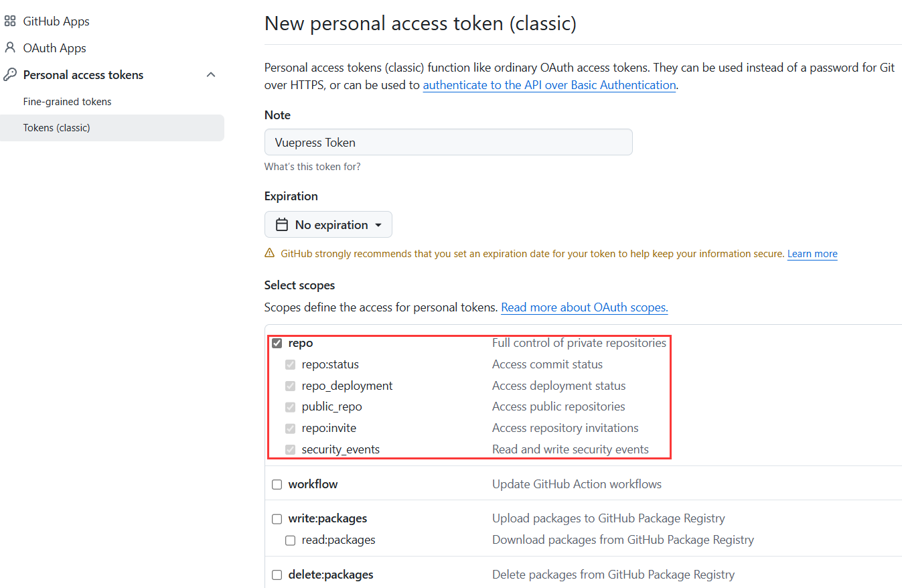Click the calendar icon in Expiration
This screenshot has width=902, height=588.
pos(283,225)
